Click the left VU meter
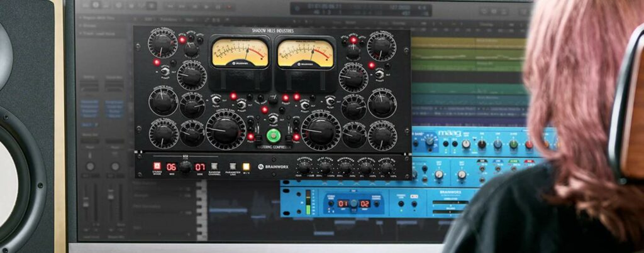The height and width of the screenshot is (253, 644). coord(240,53)
